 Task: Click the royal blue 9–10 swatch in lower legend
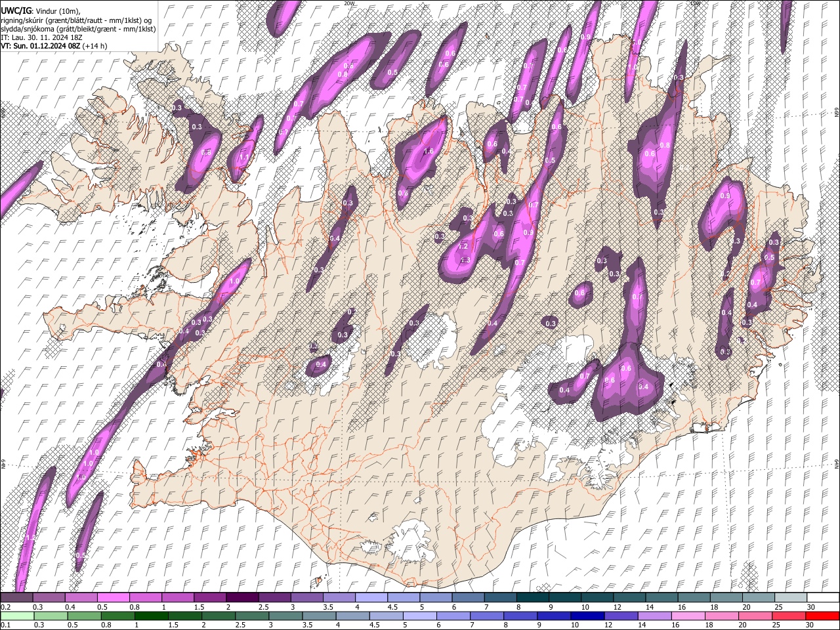(x=553, y=616)
